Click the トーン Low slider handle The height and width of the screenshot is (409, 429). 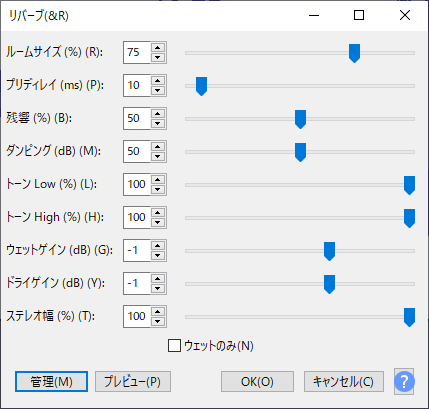[409, 185]
